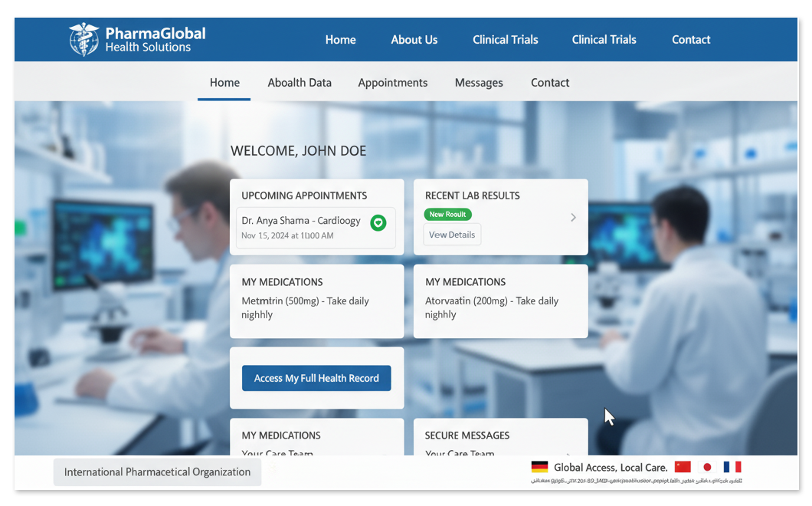This screenshot has width=812, height=506.
Task: Click International Pharmacetical Organization button
Action: [x=157, y=472]
